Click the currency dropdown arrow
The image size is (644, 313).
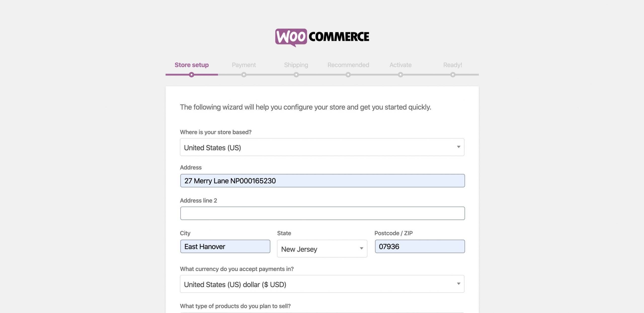pos(459,284)
